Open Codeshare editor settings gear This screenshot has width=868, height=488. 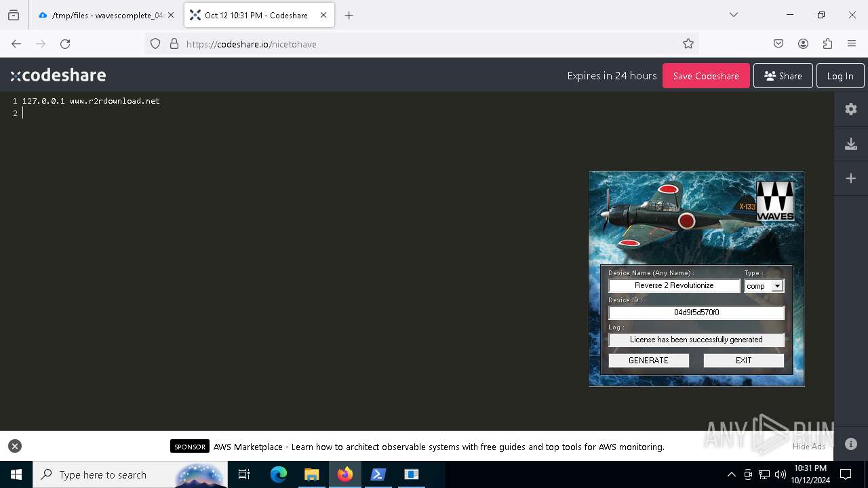851,109
